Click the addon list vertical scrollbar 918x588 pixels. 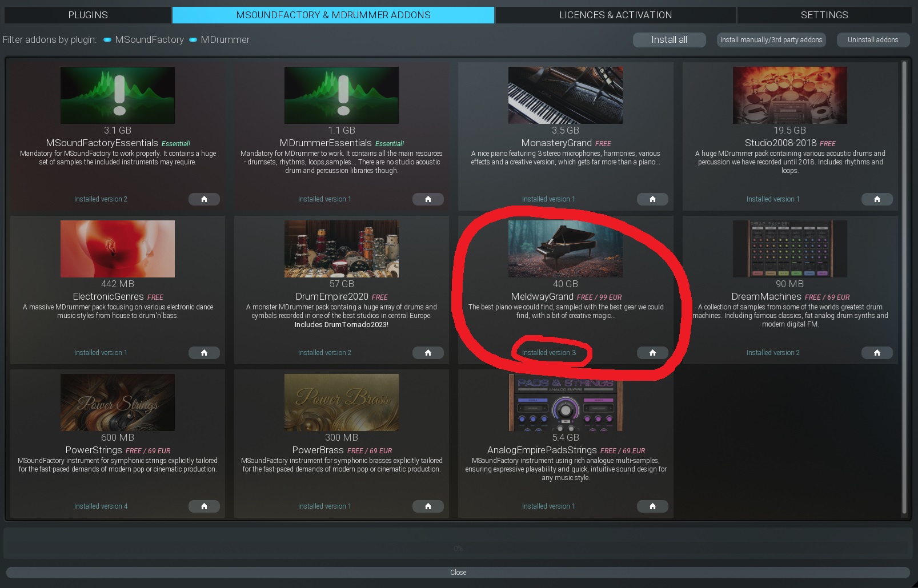click(x=904, y=285)
